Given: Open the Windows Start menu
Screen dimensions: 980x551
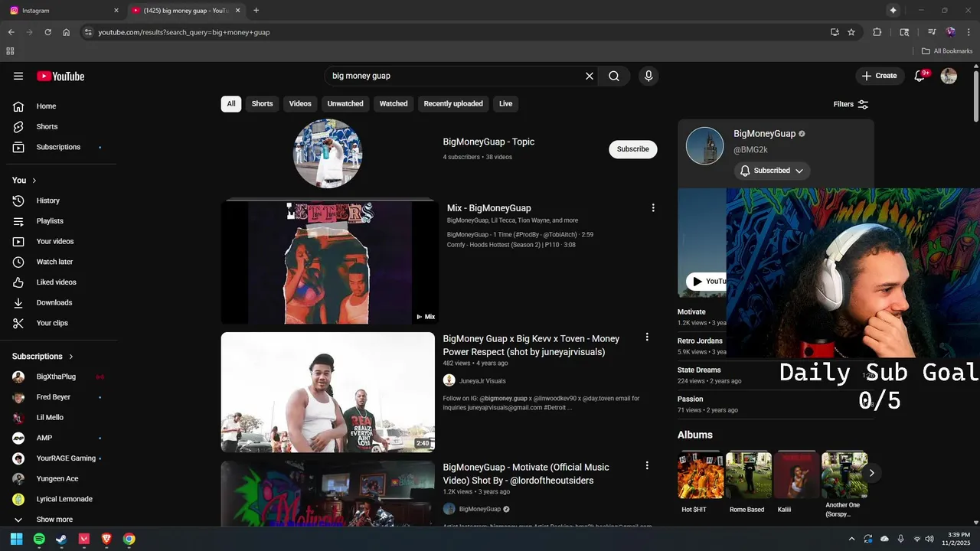Looking at the screenshot, I should point(16,539).
